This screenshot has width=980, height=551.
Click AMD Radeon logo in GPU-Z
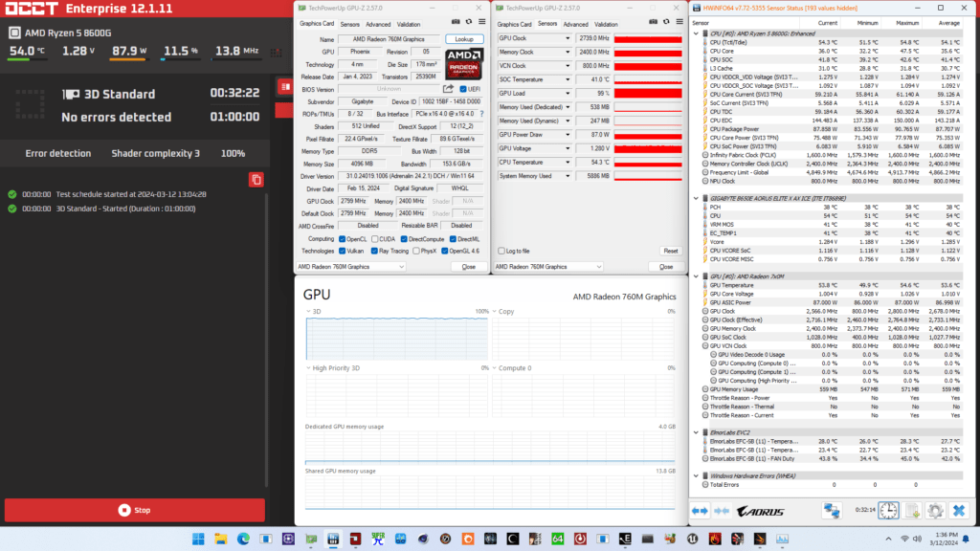pos(464,64)
